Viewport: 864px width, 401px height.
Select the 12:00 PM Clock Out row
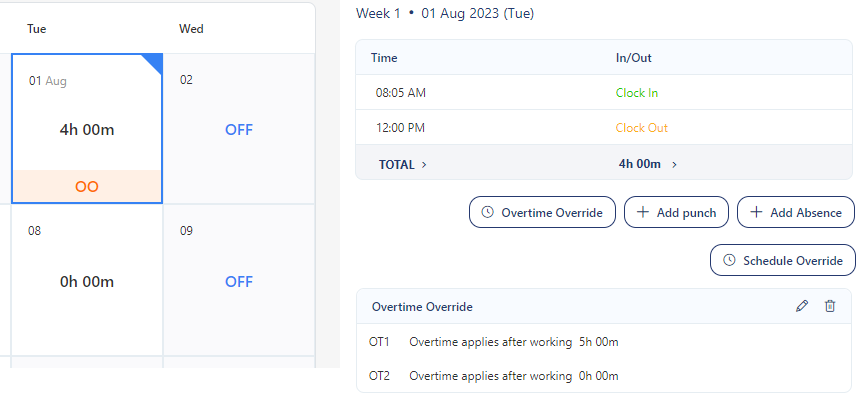(x=605, y=128)
